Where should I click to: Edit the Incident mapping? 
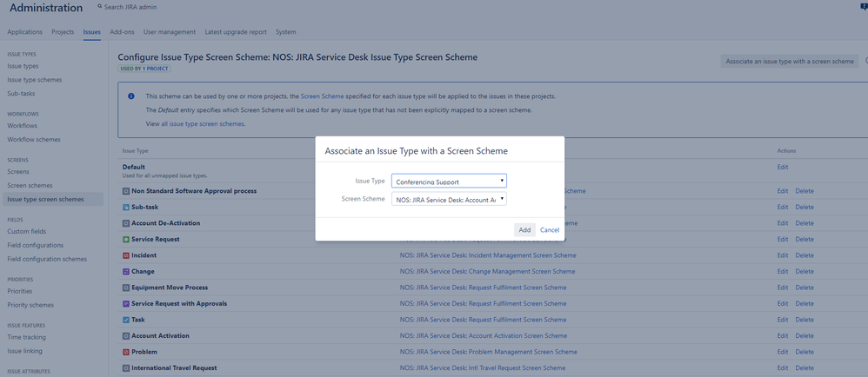point(783,255)
